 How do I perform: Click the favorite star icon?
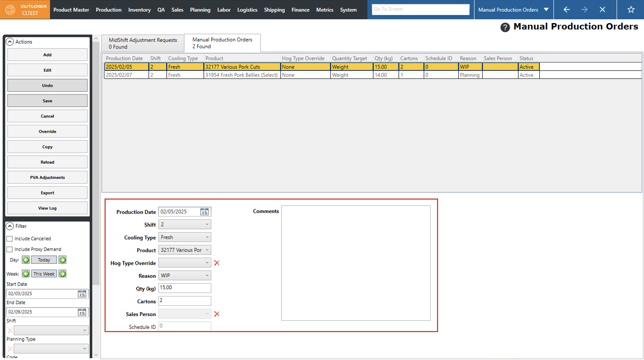coord(631,10)
